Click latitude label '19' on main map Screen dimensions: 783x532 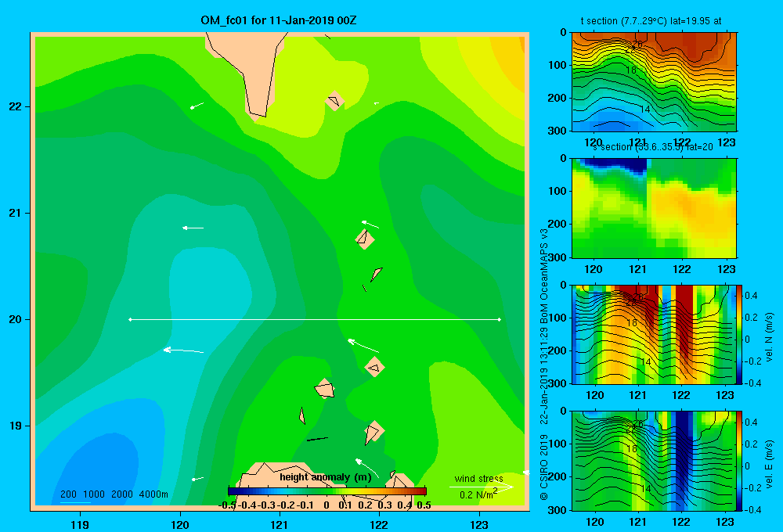tap(15, 426)
